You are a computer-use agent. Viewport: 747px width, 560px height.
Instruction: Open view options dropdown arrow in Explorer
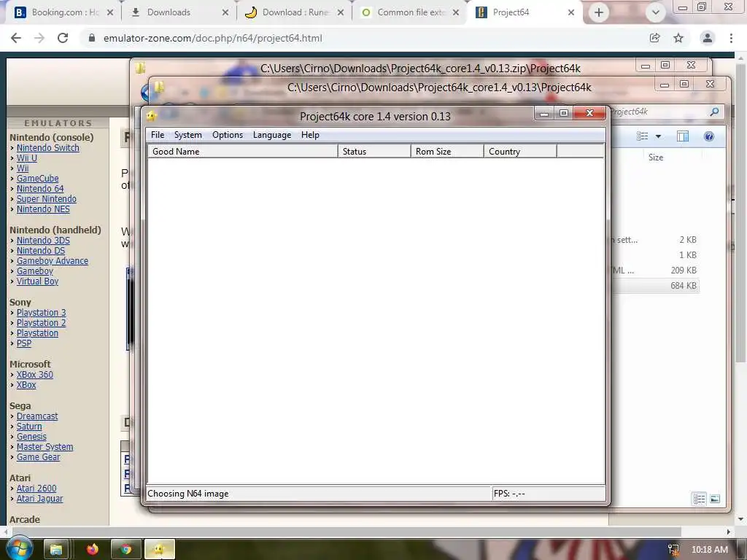click(659, 136)
